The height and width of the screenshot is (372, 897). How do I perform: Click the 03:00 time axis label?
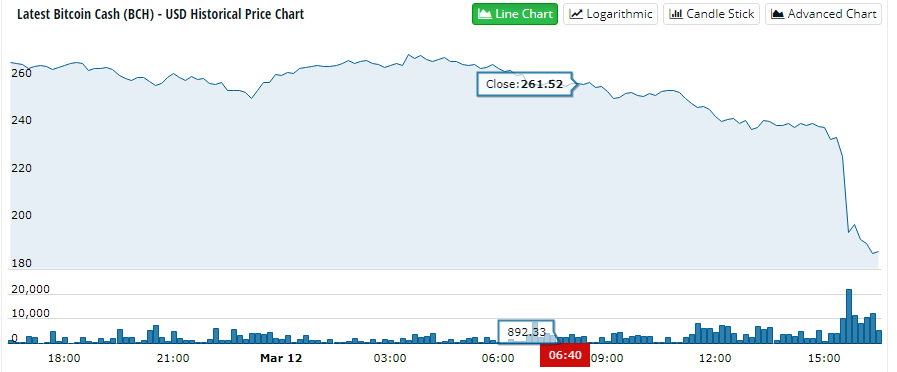tap(390, 358)
